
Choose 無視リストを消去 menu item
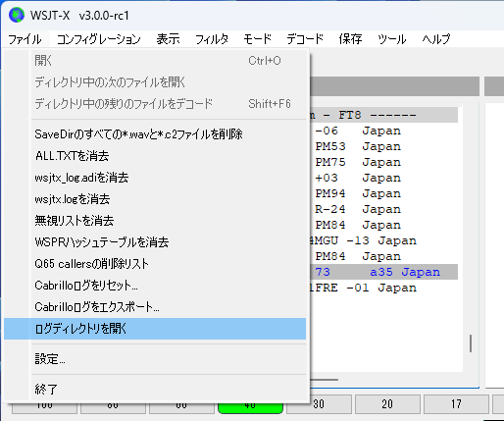click(x=155, y=221)
